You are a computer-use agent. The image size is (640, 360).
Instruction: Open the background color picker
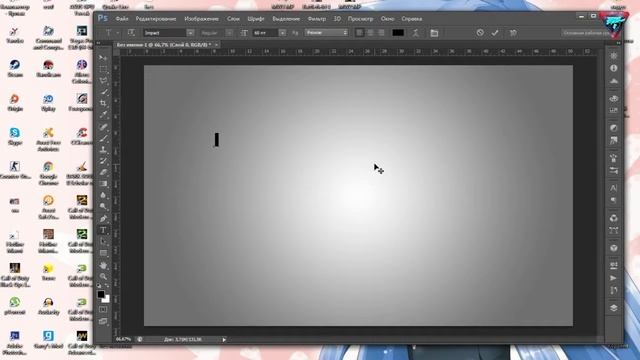[106, 300]
